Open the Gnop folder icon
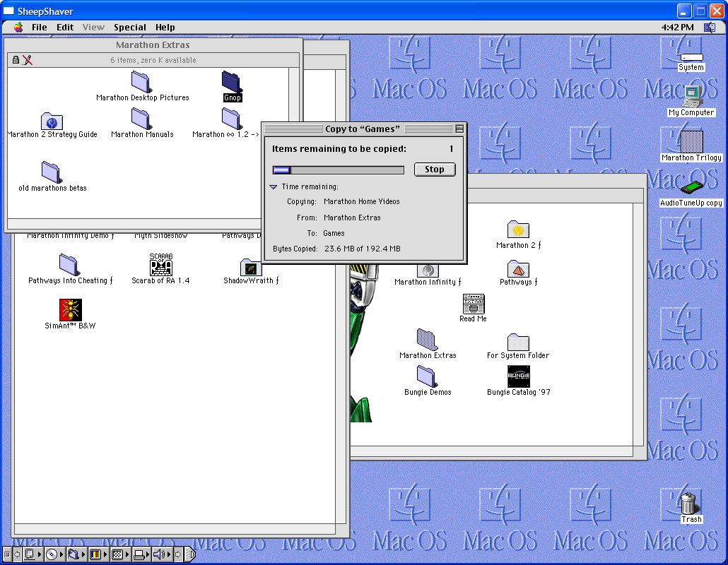 click(232, 81)
